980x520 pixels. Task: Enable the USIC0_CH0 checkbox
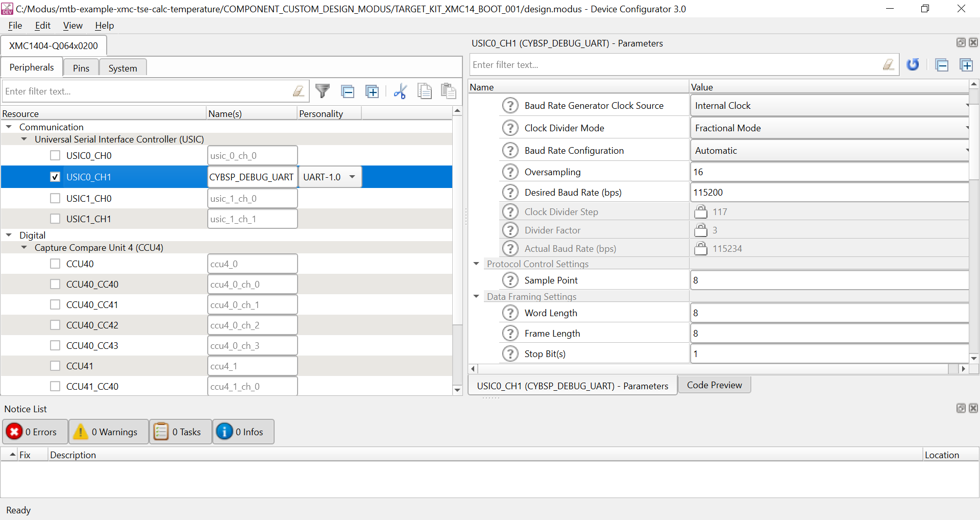pyautogui.click(x=55, y=156)
